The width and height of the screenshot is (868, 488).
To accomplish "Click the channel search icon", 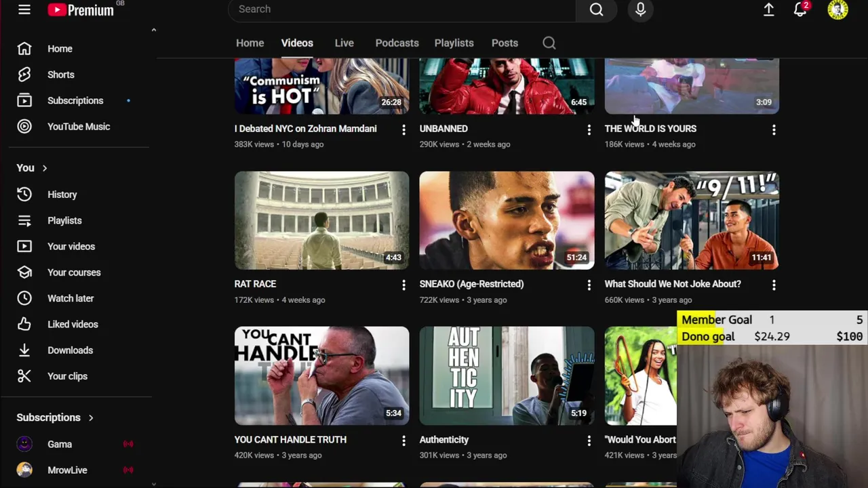I will click(x=549, y=43).
